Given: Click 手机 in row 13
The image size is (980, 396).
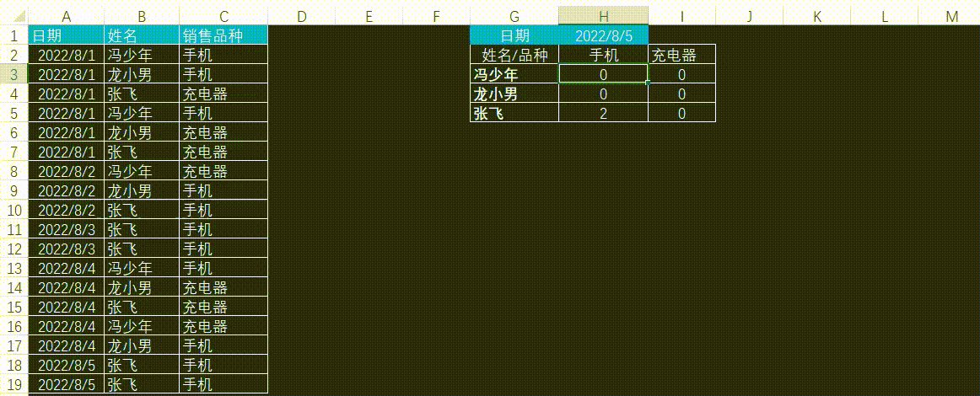Looking at the screenshot, I should coord(223,268).
